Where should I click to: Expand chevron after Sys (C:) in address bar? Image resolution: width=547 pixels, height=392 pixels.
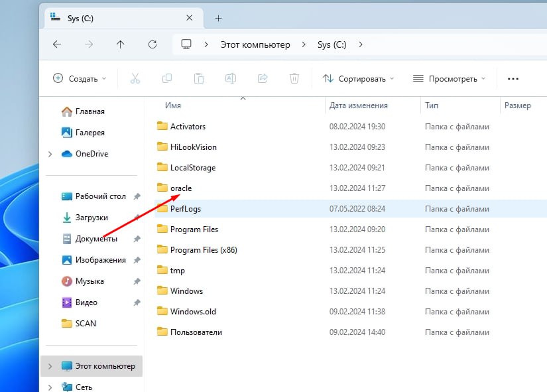pos(361,44)
